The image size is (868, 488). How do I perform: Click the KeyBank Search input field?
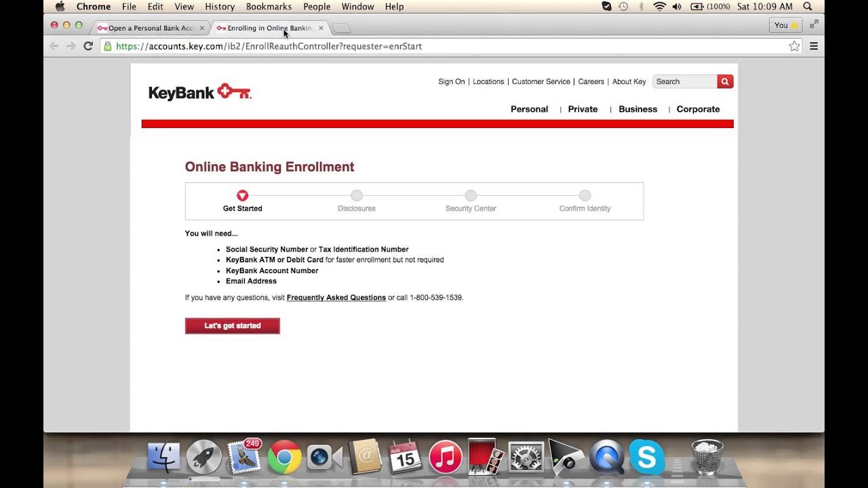point(685,81)
